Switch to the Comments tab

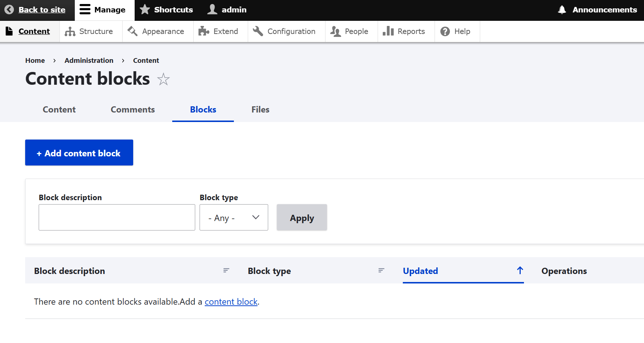pyautogui.click(x=133, y=110)
